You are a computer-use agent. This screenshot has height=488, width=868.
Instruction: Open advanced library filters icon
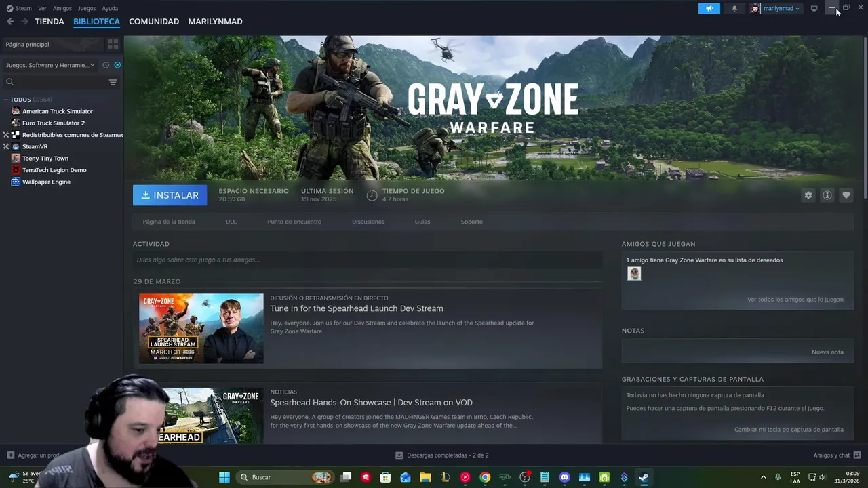coord(113,82)
